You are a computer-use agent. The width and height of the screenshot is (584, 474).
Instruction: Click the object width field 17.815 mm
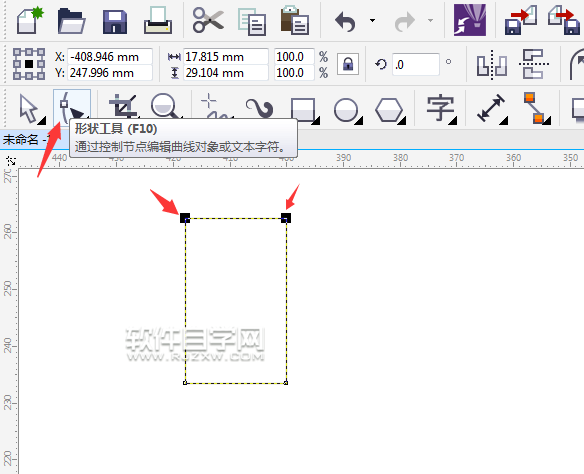[x=225, y=57]
